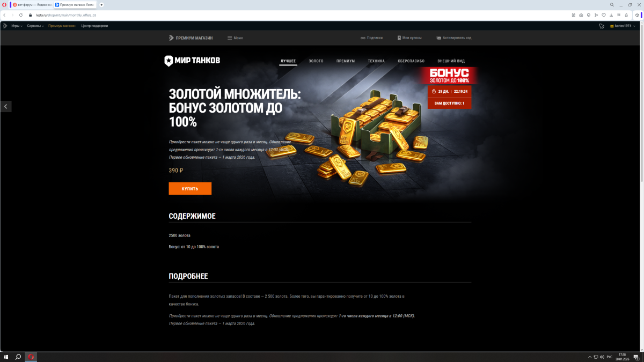Bookmark the page with the heart icon

click(x=604, y=15)
